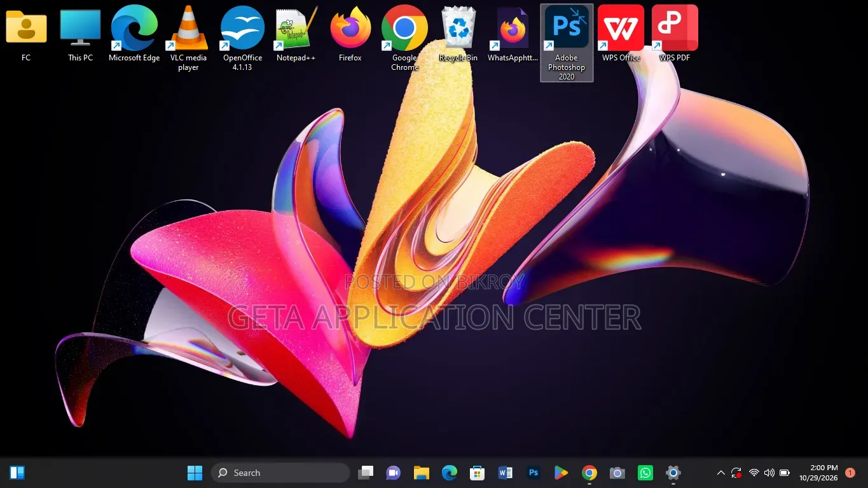
Task: Launch Photoshop from the taskbar
Action: coord(534,473)
